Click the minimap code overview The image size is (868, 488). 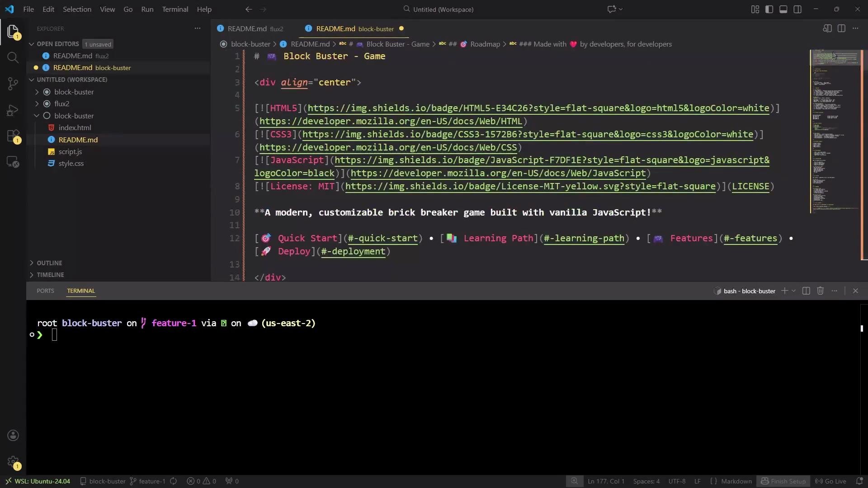(835, 131)
